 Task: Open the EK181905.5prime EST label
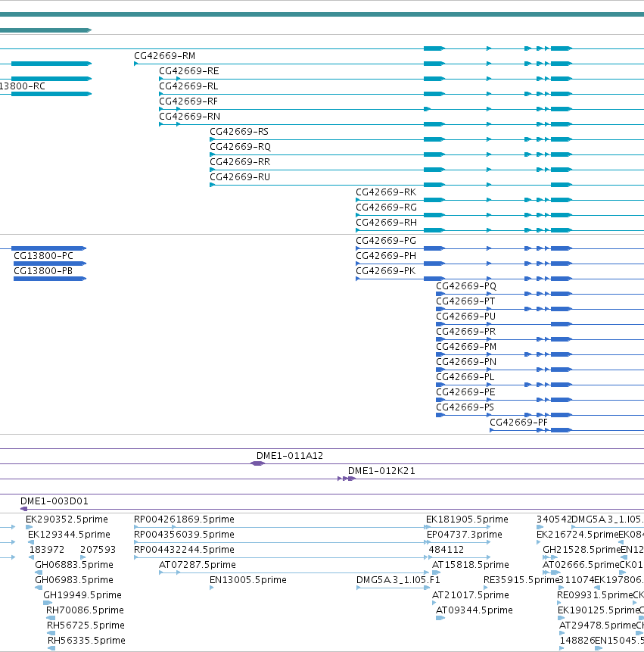click(x=467, y=519)
